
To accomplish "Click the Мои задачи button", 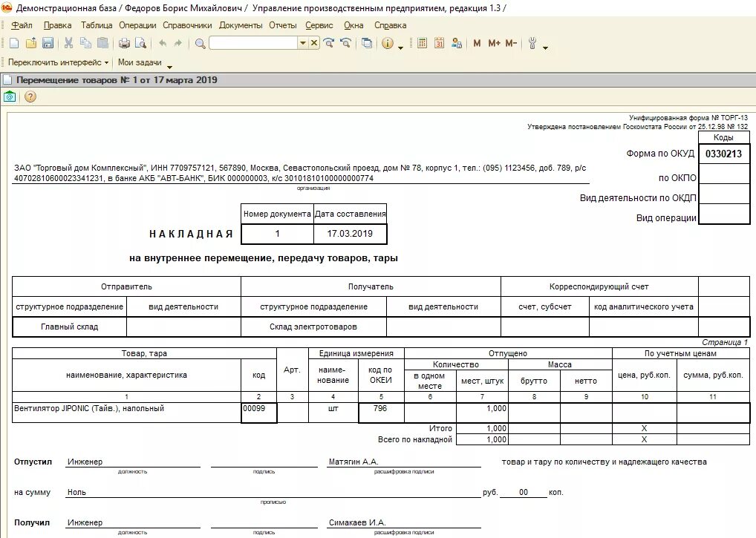I will [x=140, y=62].
